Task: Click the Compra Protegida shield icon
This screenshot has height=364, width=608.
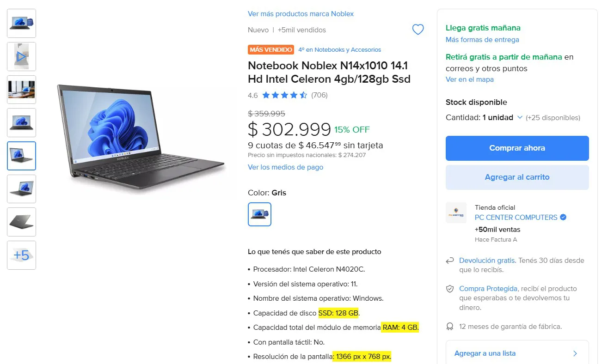Action: tap(449, 289)
